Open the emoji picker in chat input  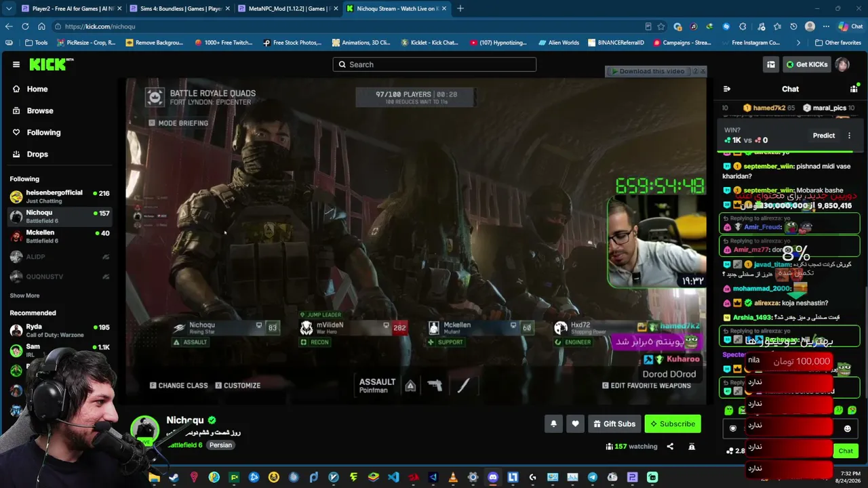(x=847, y=428)
